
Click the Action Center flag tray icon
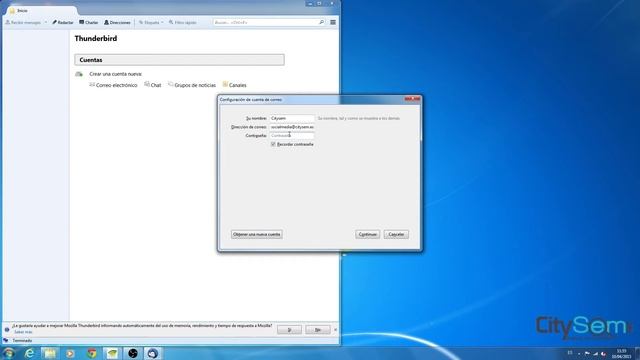coord(587,354)
